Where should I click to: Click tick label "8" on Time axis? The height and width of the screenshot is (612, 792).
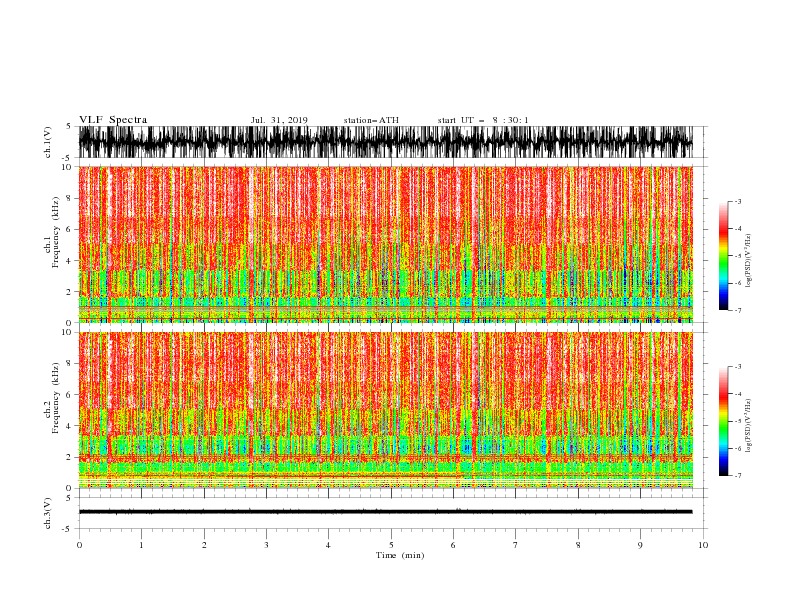pos(578,545)
